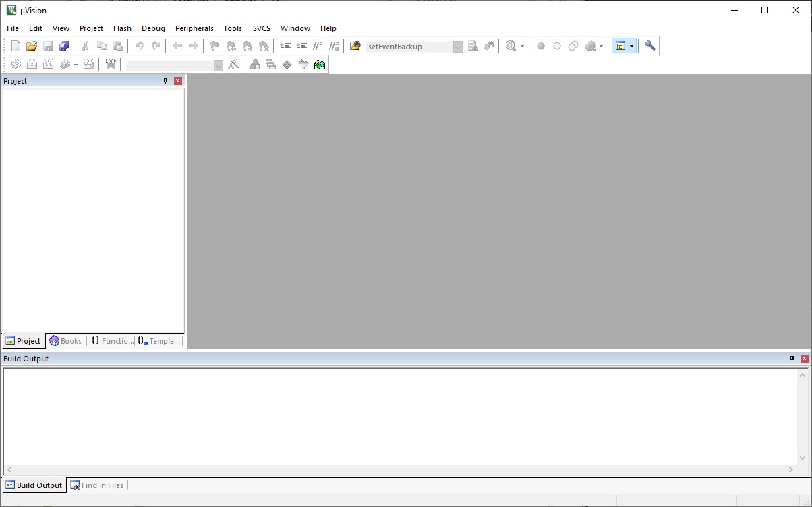Open the debug session dropdown arrow
812x507 pixels.
point(522,47)
